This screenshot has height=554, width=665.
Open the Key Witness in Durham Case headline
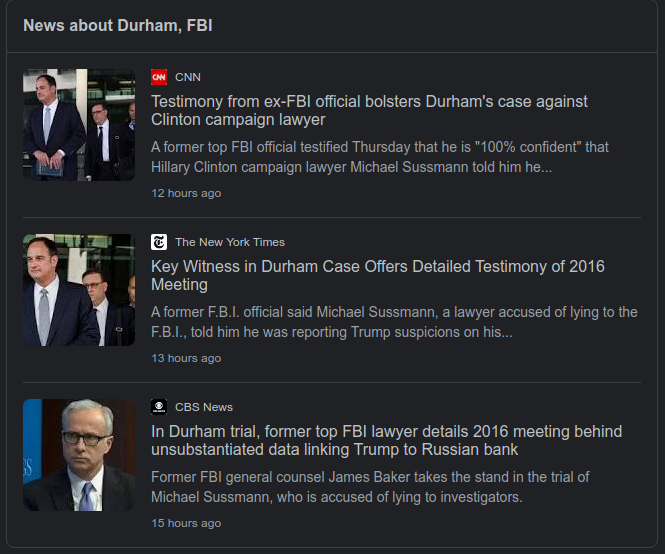377,276
